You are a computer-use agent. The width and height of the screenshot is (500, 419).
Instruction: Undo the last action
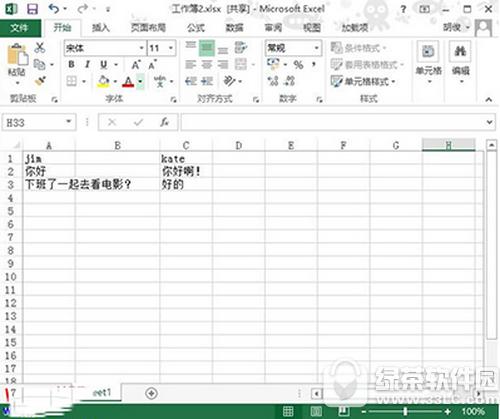(54, 9)
